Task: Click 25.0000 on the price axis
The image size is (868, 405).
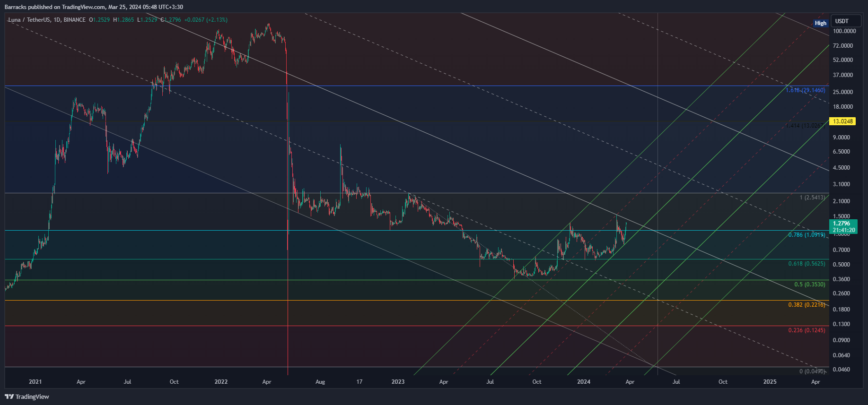Action: [843, 92]
